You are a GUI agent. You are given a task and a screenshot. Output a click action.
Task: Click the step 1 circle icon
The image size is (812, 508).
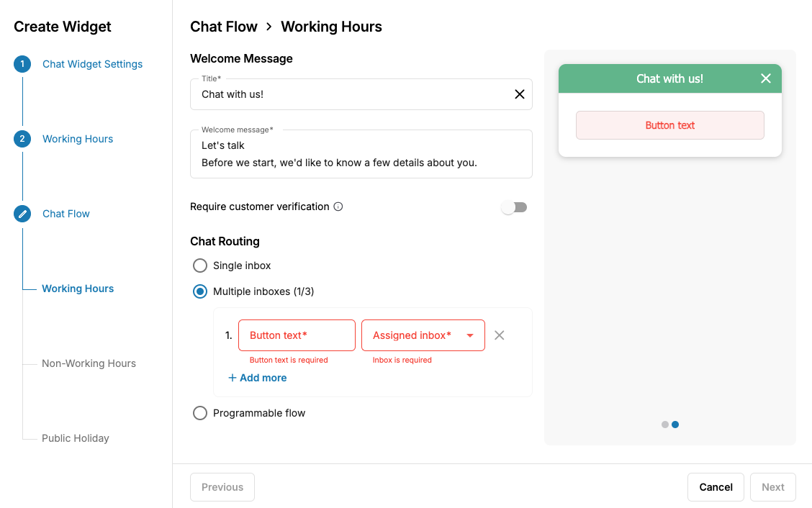coord(22,64)
